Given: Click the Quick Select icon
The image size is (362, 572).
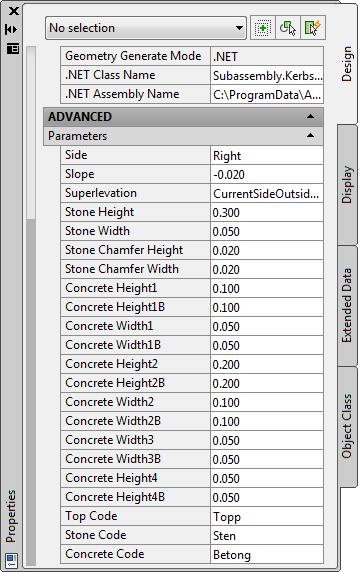Looking at the screenshot, I should point(313,28).
